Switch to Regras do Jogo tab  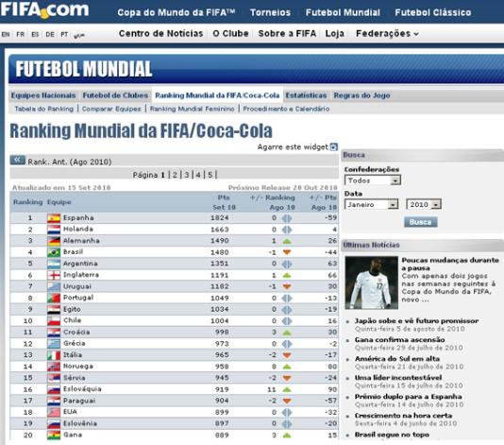(361, 95)
